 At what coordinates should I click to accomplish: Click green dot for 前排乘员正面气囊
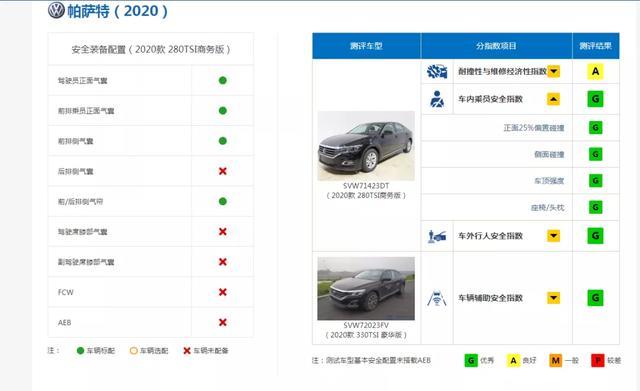(222, 111)
